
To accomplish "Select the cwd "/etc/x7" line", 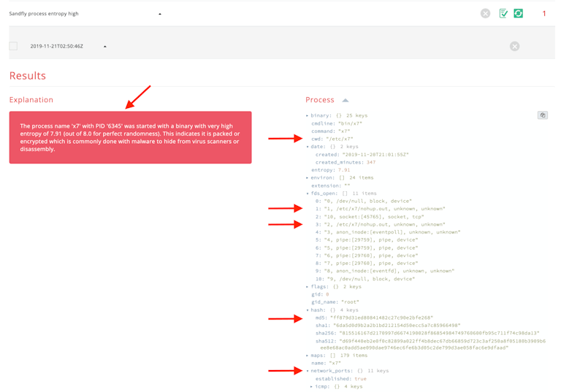I will (332, 139).
